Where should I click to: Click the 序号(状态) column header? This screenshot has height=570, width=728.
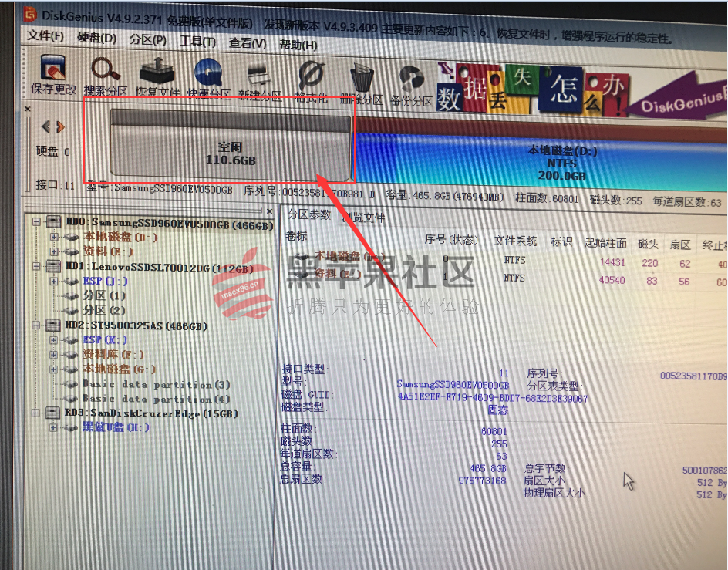click(451, 240)
